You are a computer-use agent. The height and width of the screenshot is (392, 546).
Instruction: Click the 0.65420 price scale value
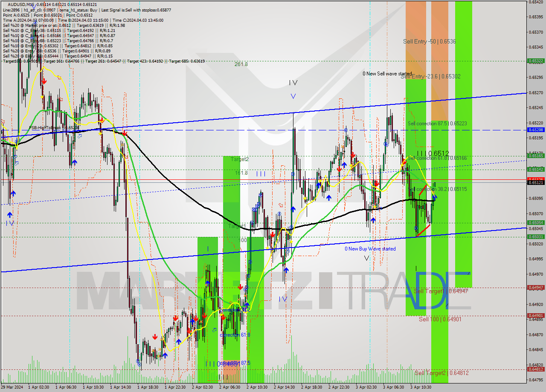(x=536, y=2)
